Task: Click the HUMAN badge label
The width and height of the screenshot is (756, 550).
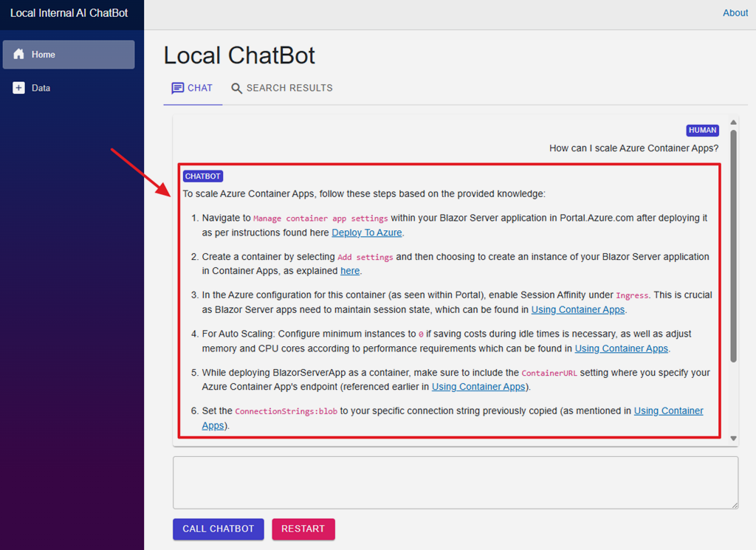Action: 703,130
